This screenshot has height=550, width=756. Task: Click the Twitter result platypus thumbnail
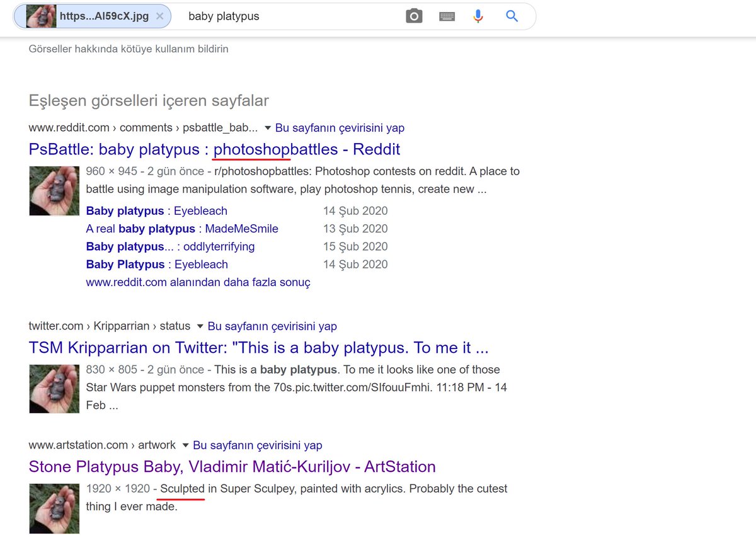(54, 389)
